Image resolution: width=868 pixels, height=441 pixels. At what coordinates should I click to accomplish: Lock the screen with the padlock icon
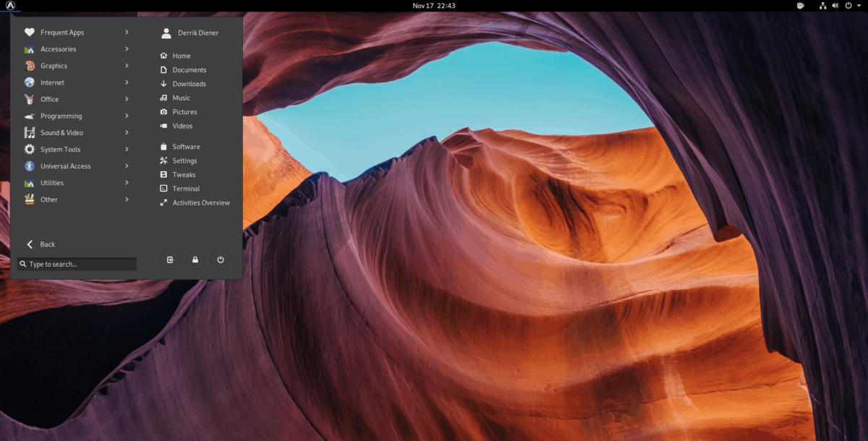(195, 260)
